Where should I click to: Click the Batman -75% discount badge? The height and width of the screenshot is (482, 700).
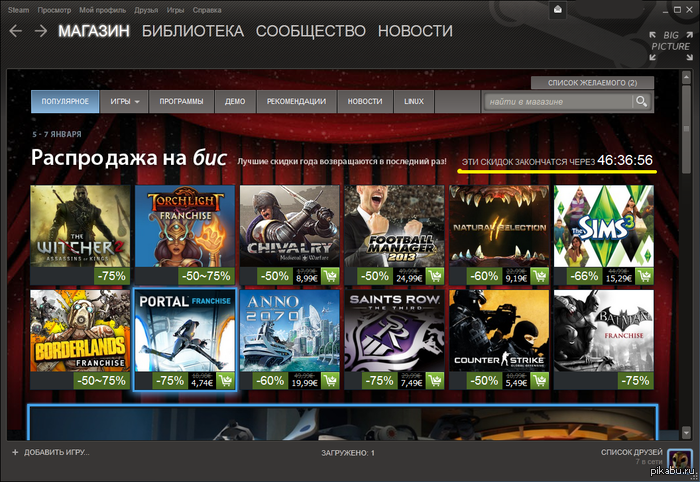point(635,381)
